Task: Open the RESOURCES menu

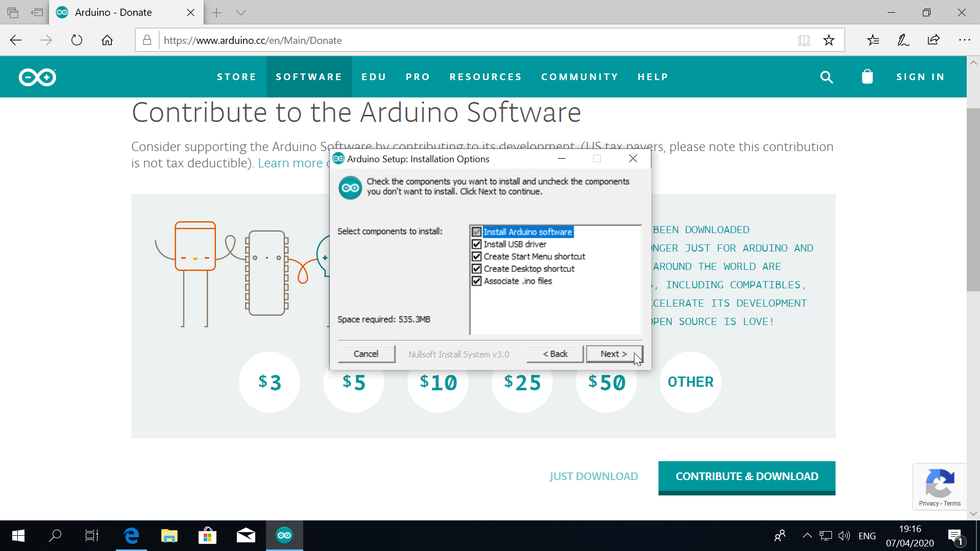Action: (x=486, y=77)
